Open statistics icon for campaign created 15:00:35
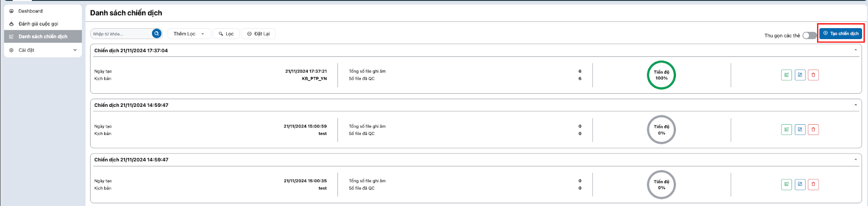This screenshot has width=868, height=206. coord(787,184)
